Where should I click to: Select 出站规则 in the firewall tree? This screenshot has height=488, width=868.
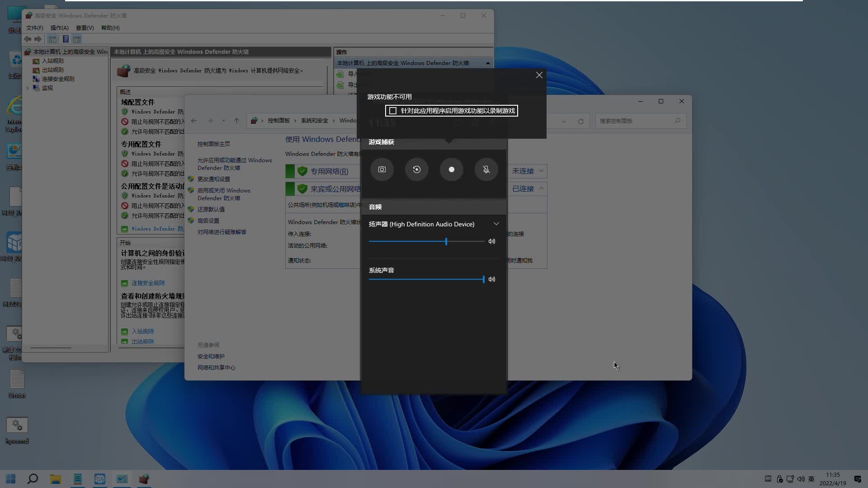[x=52, y=70]
